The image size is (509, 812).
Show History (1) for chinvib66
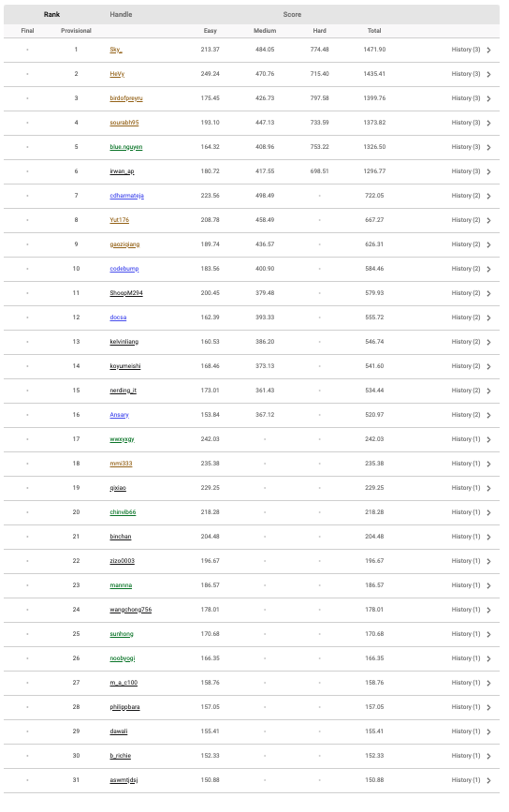[x=466, y=512]
